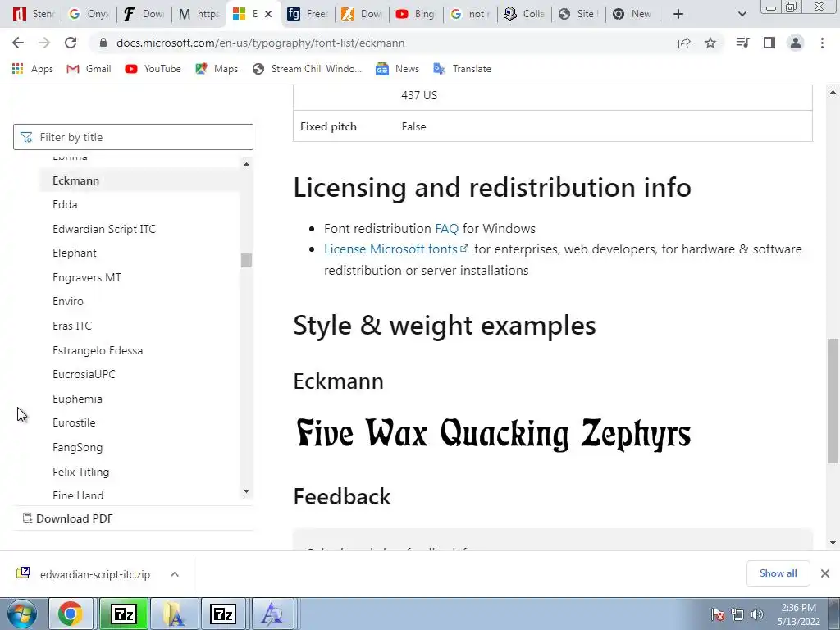Click the Filter by title input field
This screenshot has height=630, width=840.
(x=133, y=137)
